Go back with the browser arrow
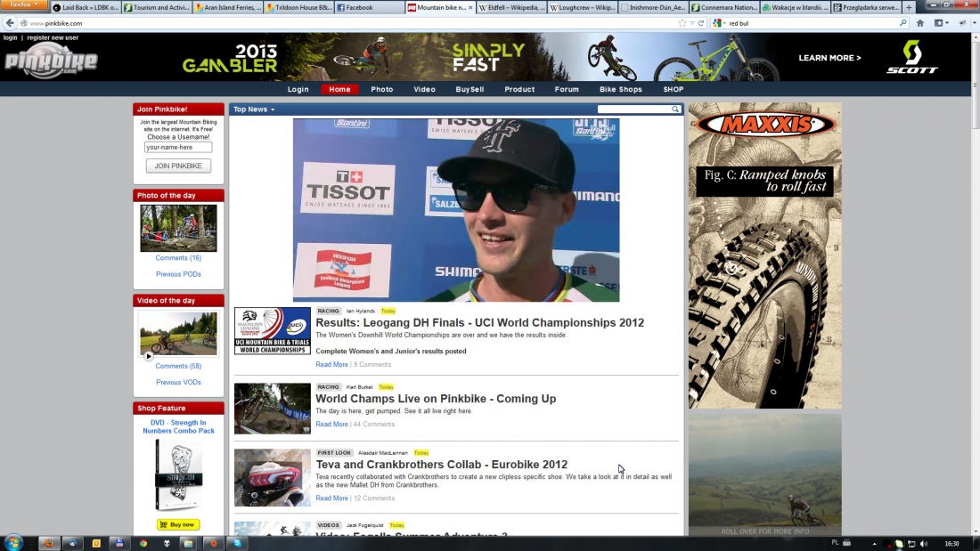Viewport: 980px width, 551px height. (10, 23)
